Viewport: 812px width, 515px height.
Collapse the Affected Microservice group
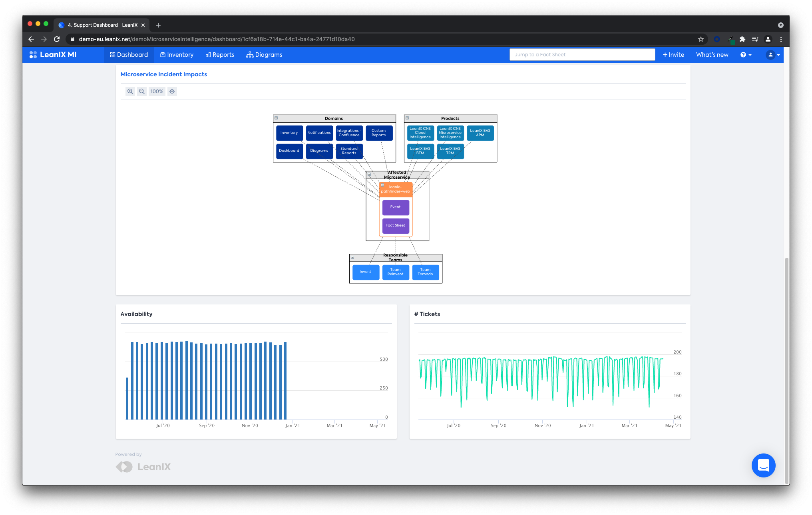point(369,175)
